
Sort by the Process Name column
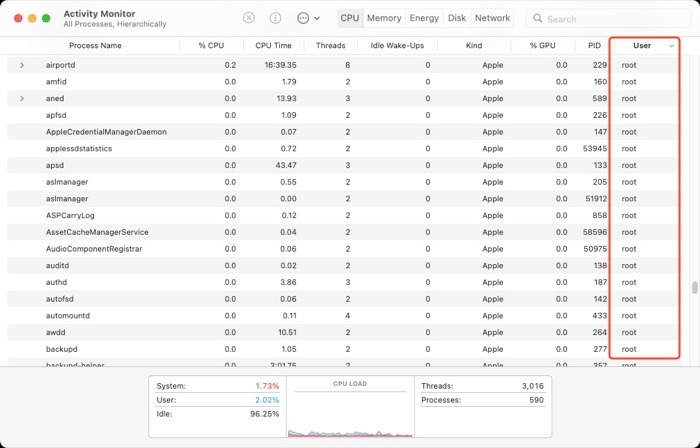[96, 45]
